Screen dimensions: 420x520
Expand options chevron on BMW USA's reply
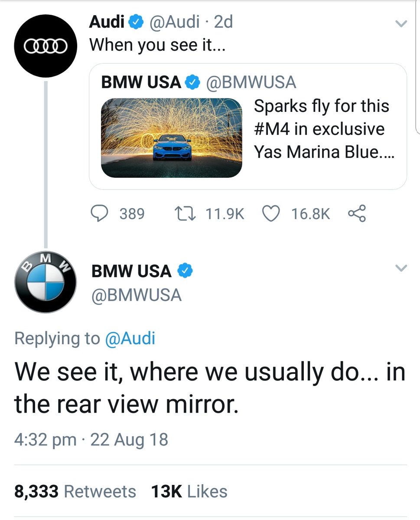point(402,269)
